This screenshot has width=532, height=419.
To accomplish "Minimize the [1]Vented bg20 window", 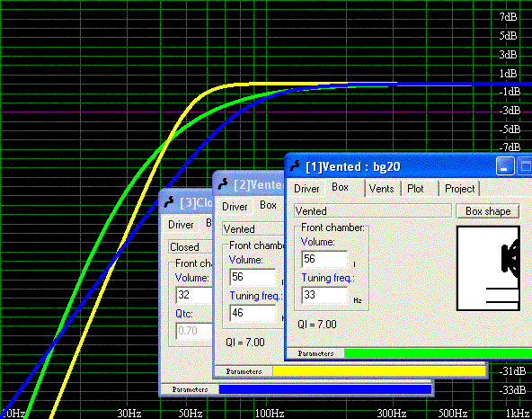I will pos(505,166).
